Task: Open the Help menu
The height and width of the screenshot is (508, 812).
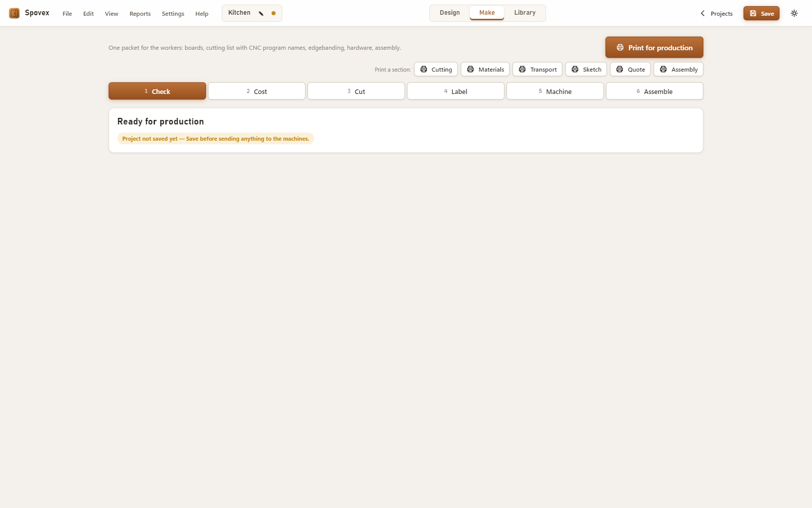Action: click(202, 14)
